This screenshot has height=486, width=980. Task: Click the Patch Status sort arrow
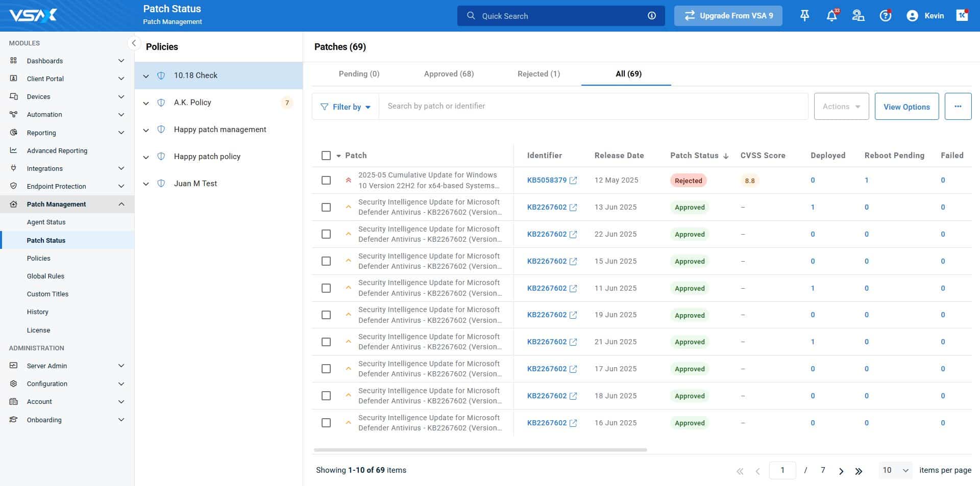click(x=726, y=156)
